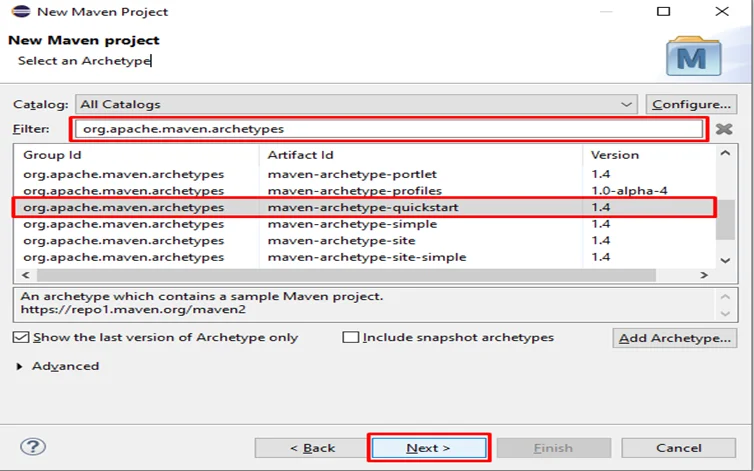Open the Catalog All Catalogs dropdown

click(356, 104)
